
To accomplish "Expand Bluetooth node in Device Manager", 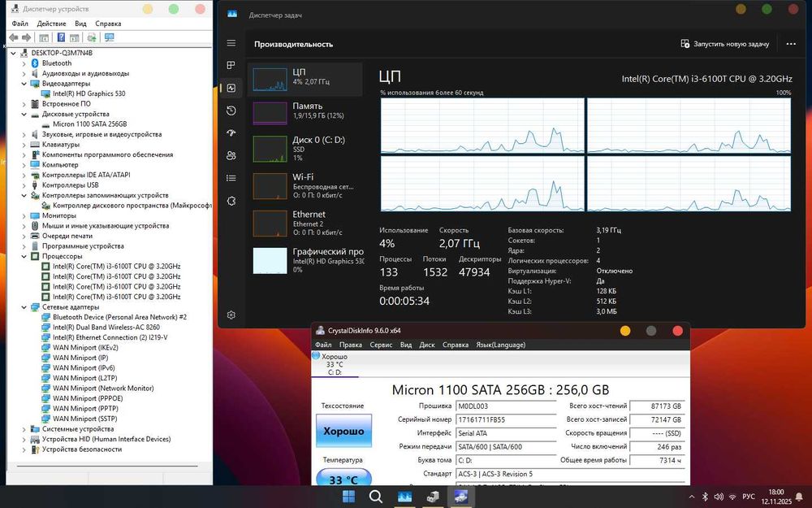I will [x=24, y=63].
